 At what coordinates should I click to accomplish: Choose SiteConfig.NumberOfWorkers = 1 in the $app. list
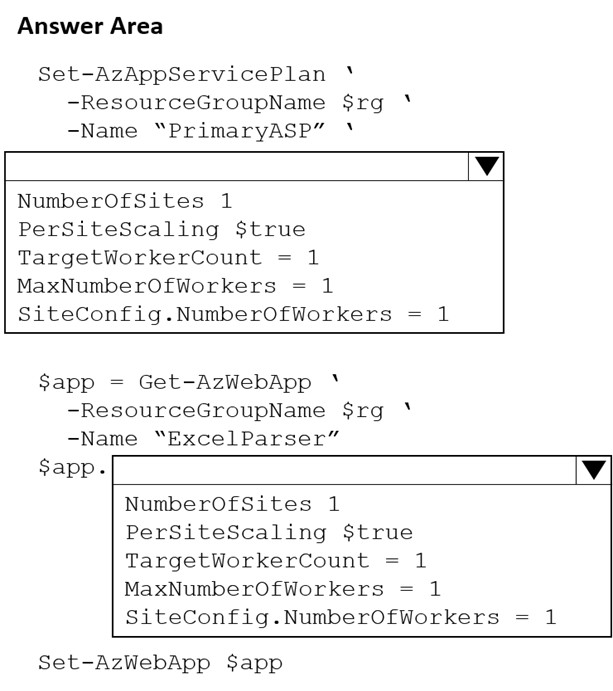tap(340, 617)
